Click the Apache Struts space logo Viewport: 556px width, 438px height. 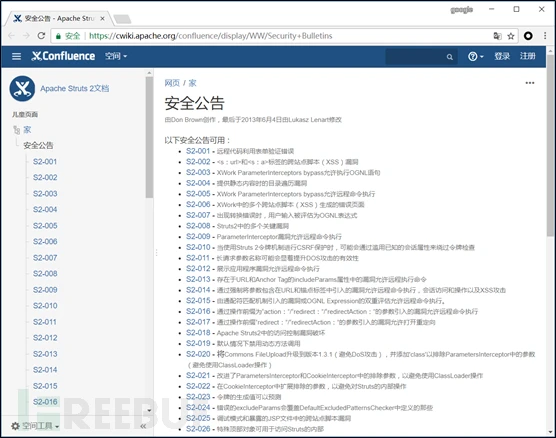(x=22, y=88)
